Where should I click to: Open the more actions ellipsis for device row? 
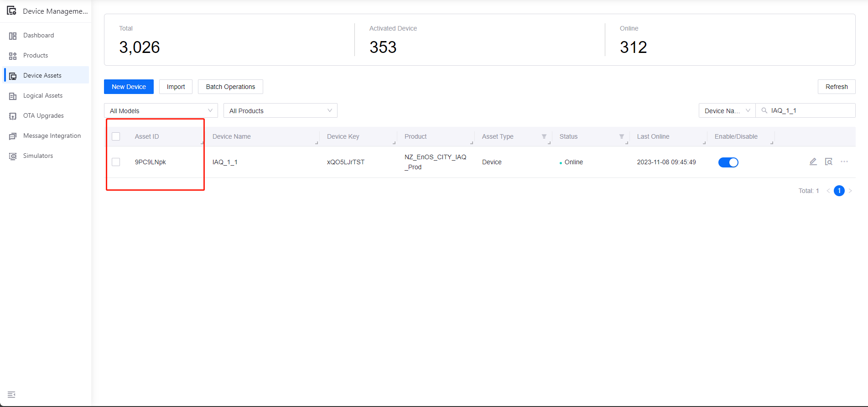coord(844,162)
